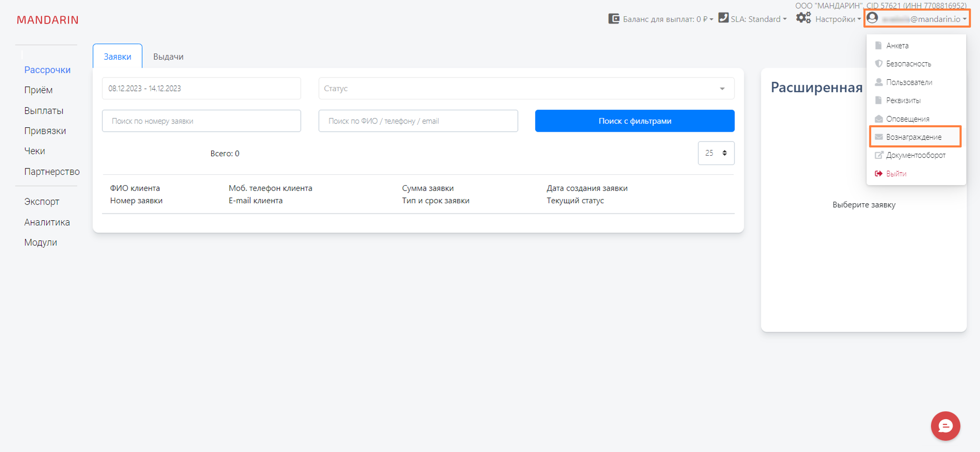The height and width of the screenshot is (452, 980).
Task: Click the date range field 08.12.2023 - 14.12.2023
Action: 201,89
